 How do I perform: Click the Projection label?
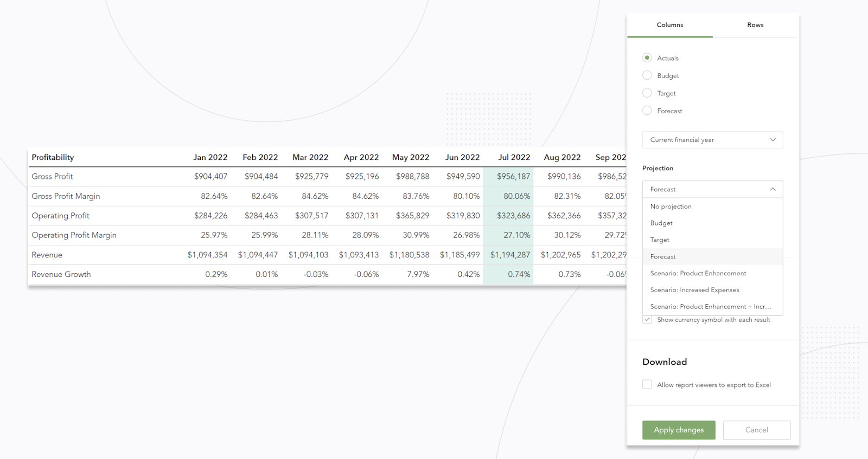point(658,169)
